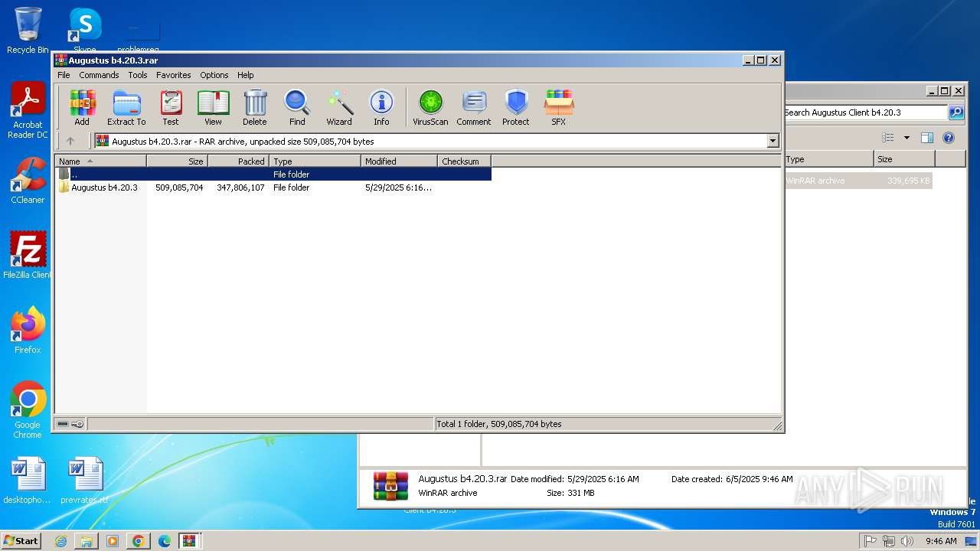Click the volume speaker tray icon

907,541
